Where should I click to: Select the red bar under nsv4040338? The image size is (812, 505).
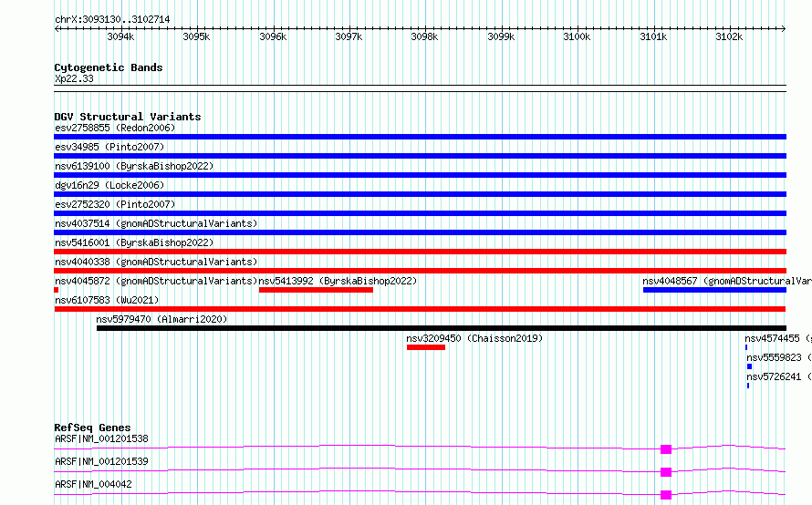420,271
